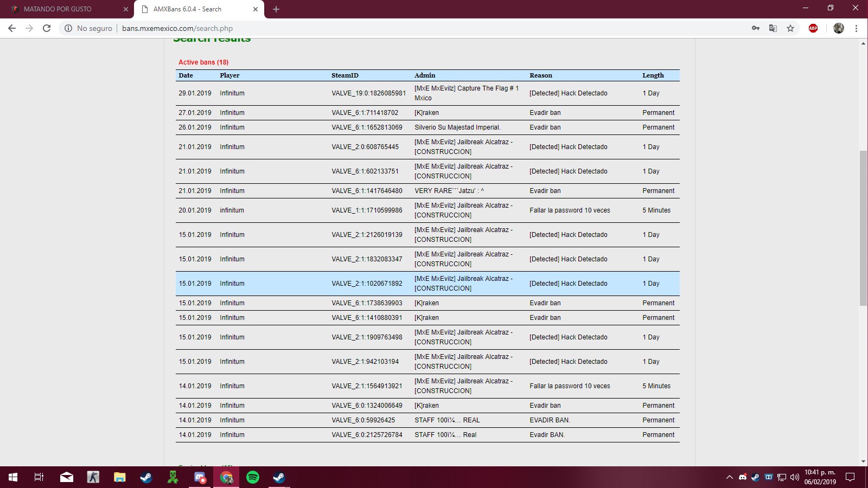Open Counter-Strike from the taskbar
Screen dimensions: 868x488
(x=93, y=477)
